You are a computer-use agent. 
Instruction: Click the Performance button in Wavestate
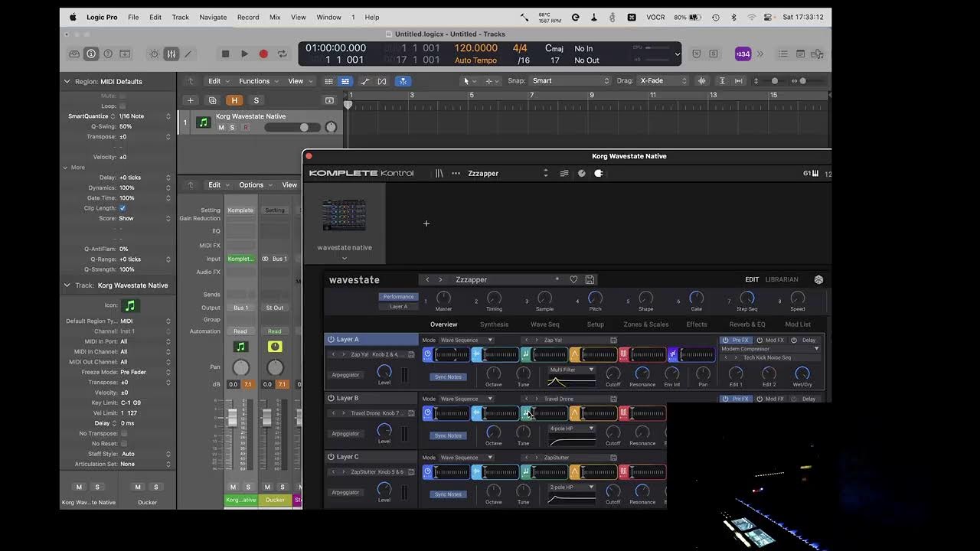point(398,297)
